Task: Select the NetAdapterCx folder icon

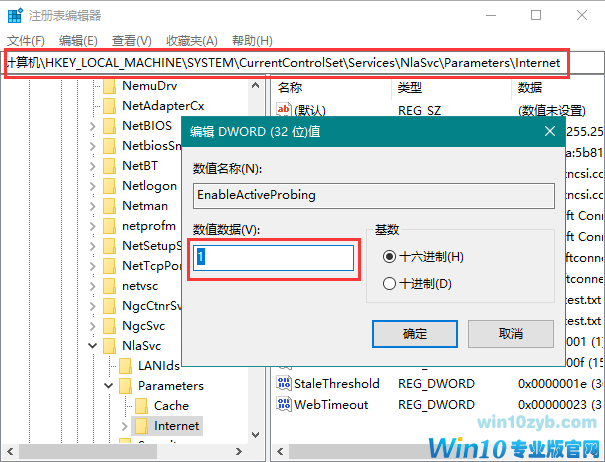Action: click(x=110, y=106)
